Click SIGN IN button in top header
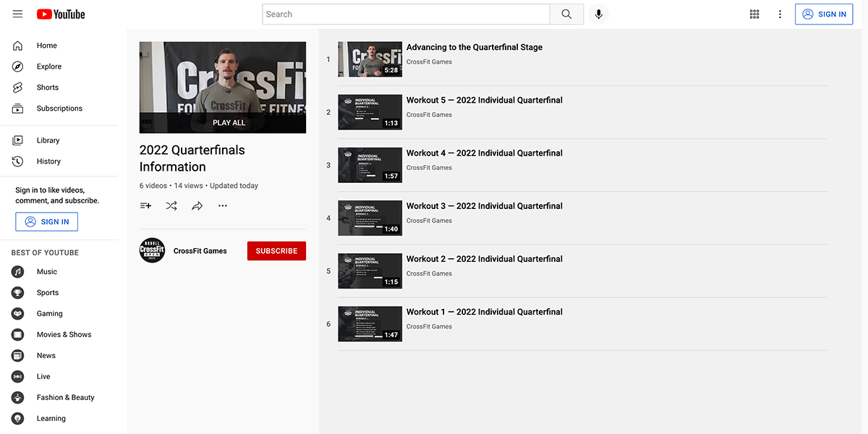868x434 pixels. pyautogui.click(x=824, y=14)
